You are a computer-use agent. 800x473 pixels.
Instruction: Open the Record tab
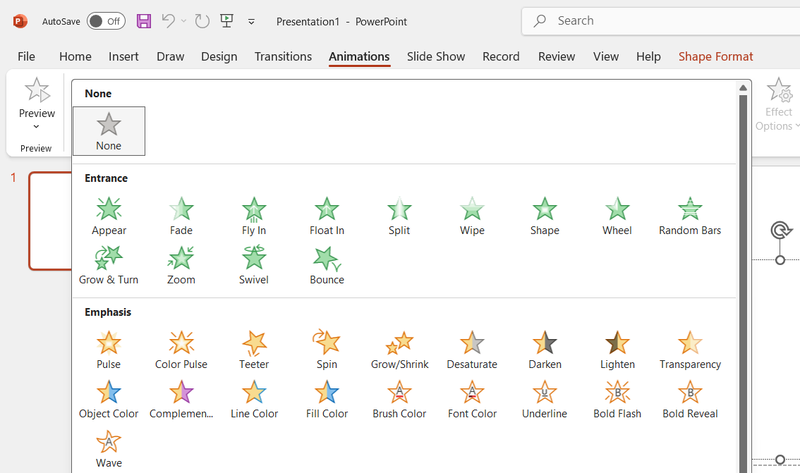501,57
